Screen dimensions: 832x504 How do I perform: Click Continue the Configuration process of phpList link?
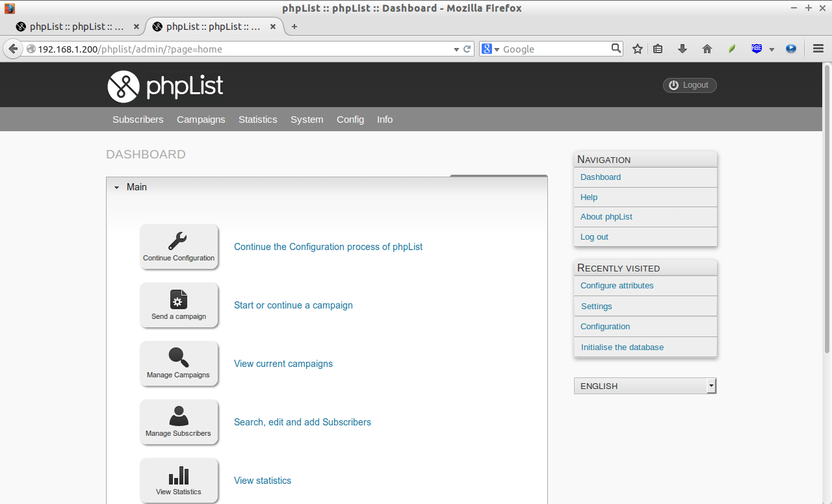(x=328, y=247)
